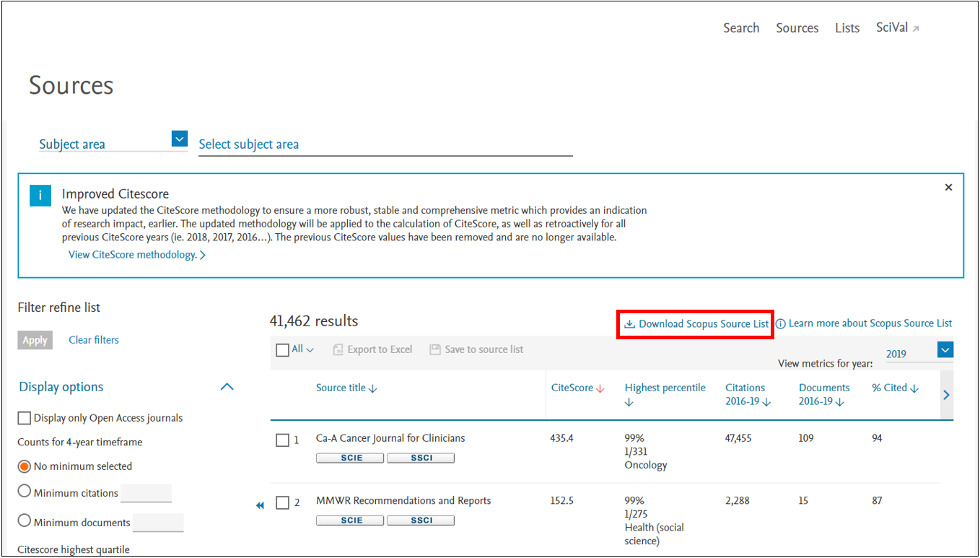Open Ca-A Cancer Journal for Clinicians
This screenshot has height=558, width=980.
390,438
